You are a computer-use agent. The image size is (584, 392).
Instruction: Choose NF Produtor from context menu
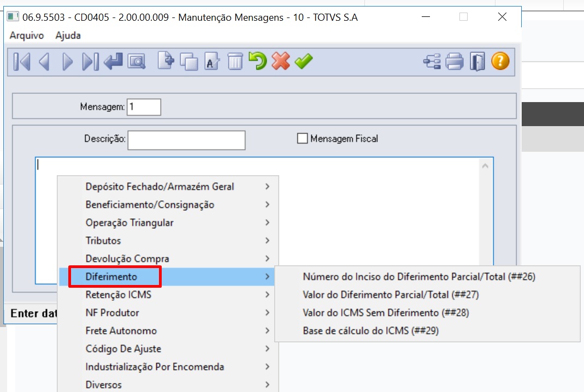pos(169,313)
